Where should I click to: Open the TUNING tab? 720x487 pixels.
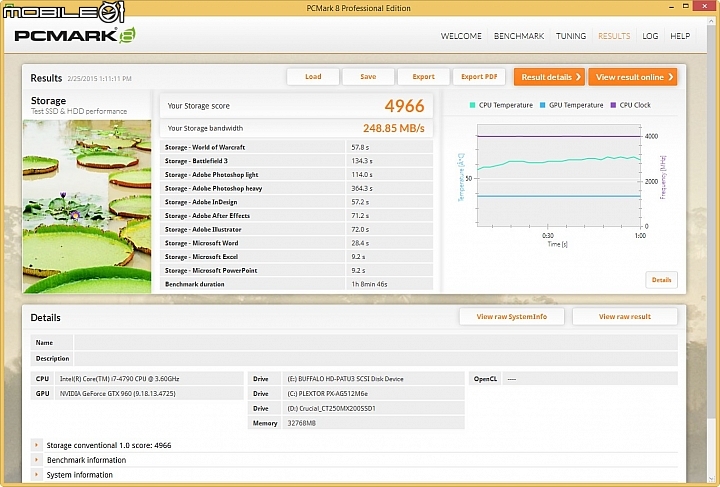pos(571,36)
